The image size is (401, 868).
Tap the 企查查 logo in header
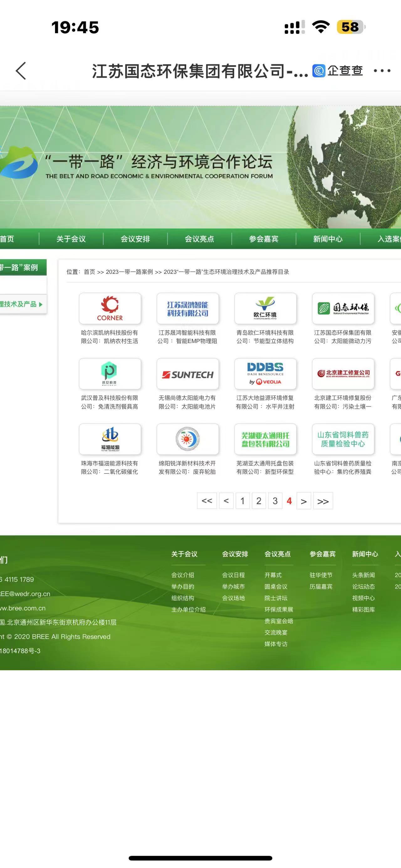pyautogui.click(x=337, y=71)
